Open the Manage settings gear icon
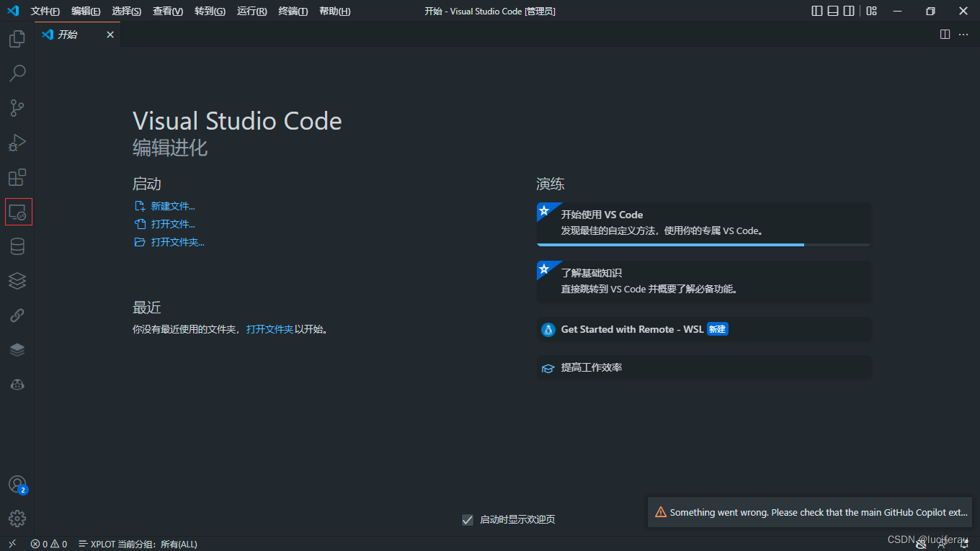Image resolution: width=980 pixels, height=551 pixels. pos(17,519)
